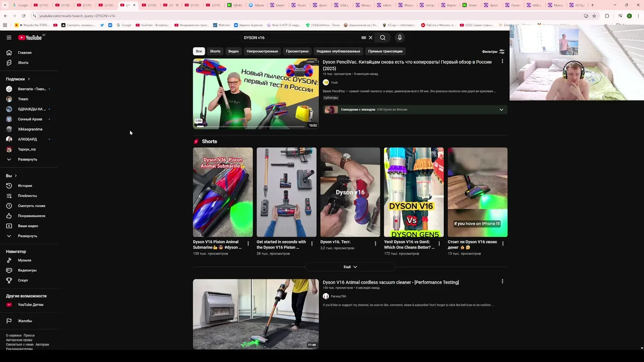Screen dimensions: 644x362
Task: Expand the subscriptions list with Развернуть
Action: [x=27, y=159]
